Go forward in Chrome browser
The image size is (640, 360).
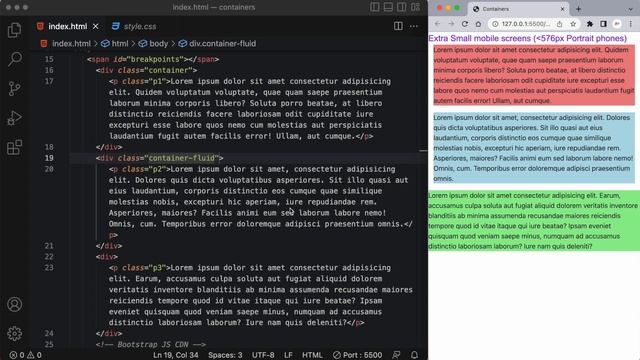click(x=451, y=24)
